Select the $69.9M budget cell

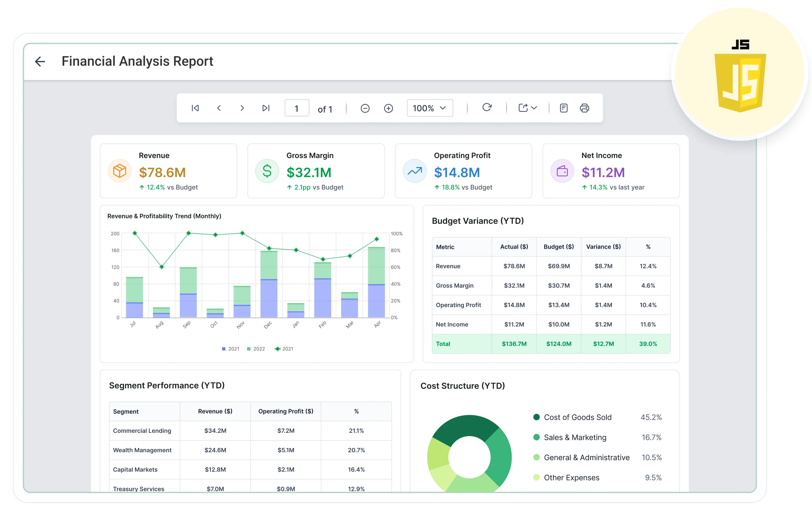[x=558, y=266]
